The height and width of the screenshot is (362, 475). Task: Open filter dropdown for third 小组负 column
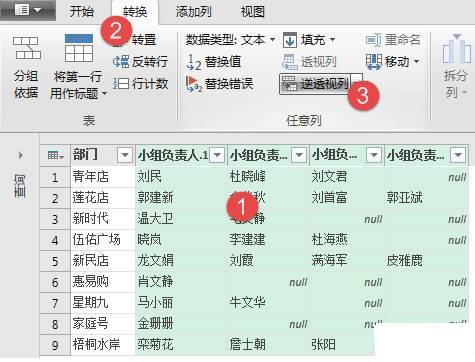click(x=374, y=155)
